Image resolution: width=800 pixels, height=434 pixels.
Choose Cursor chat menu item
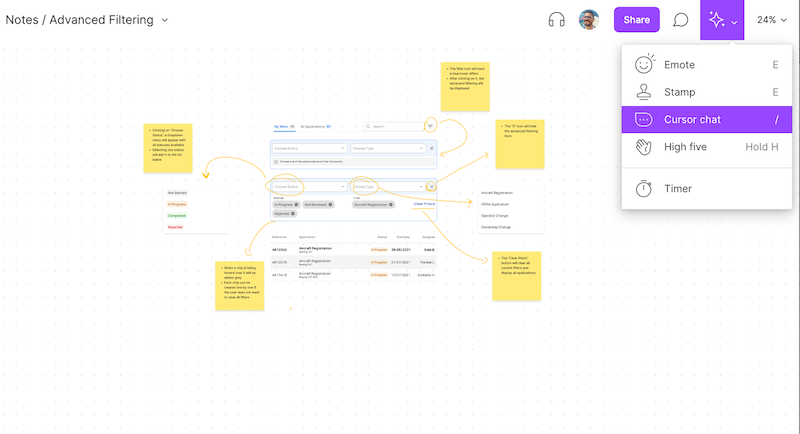(x=707, y=119)
